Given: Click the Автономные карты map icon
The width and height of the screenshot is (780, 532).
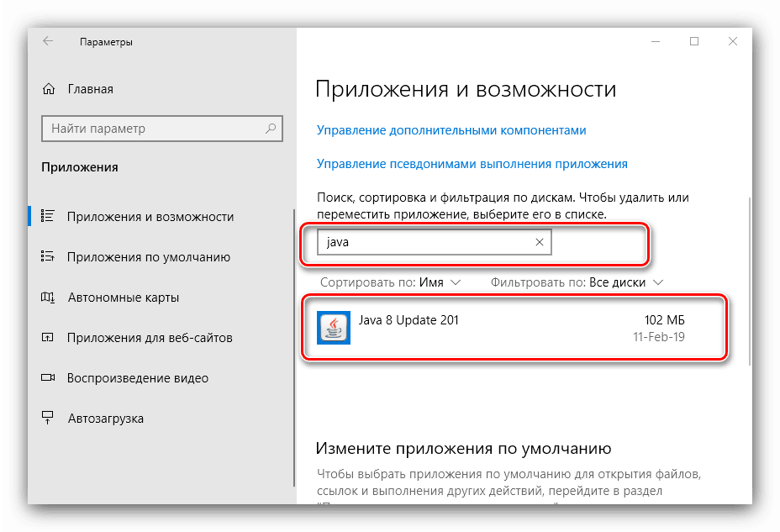Looking at the screenshot, I should point(50,297).
